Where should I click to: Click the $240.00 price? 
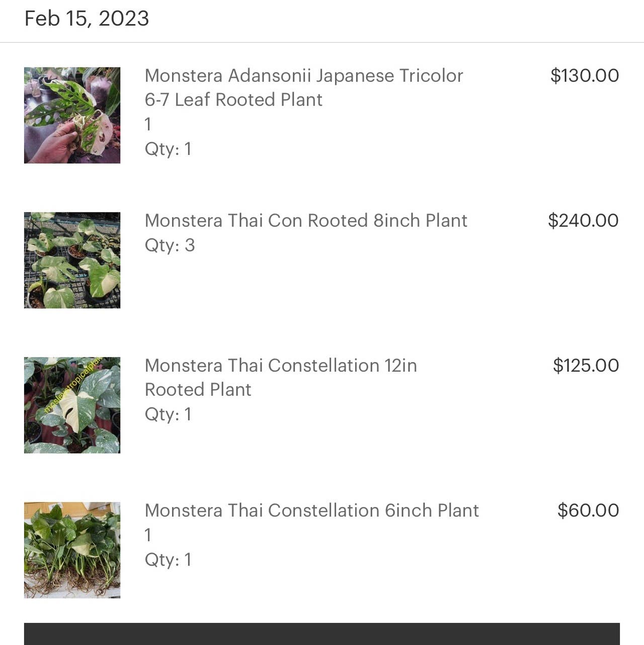tap(583, 220)
